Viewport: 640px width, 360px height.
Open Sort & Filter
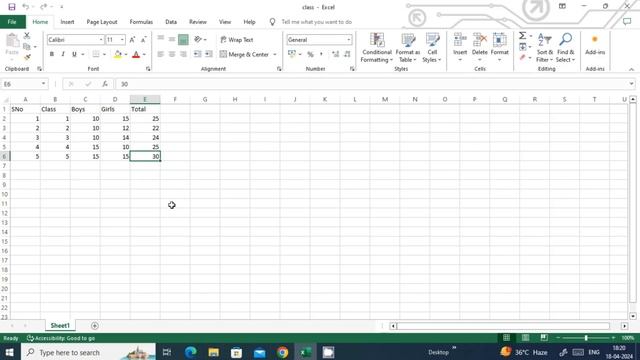(x=544, y=47)
